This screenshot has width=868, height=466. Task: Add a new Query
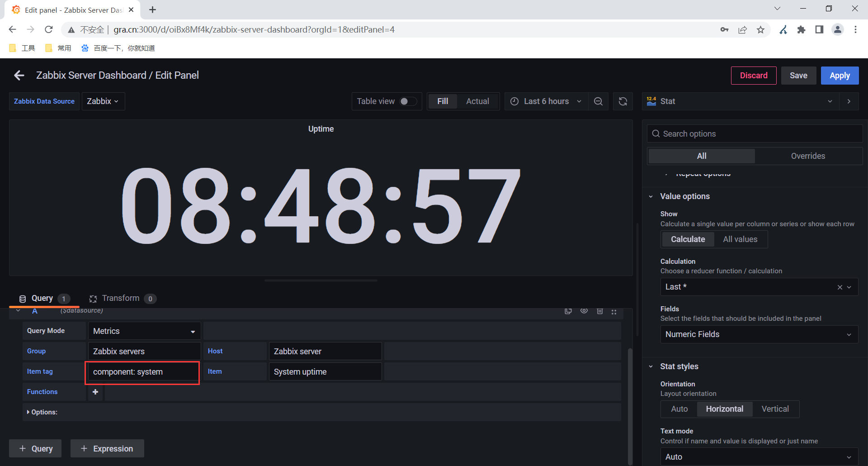coord(36,448)
